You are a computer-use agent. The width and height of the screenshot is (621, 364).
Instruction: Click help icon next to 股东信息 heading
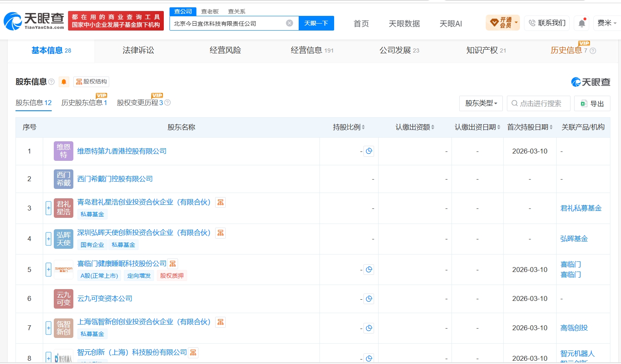point(51,82)
